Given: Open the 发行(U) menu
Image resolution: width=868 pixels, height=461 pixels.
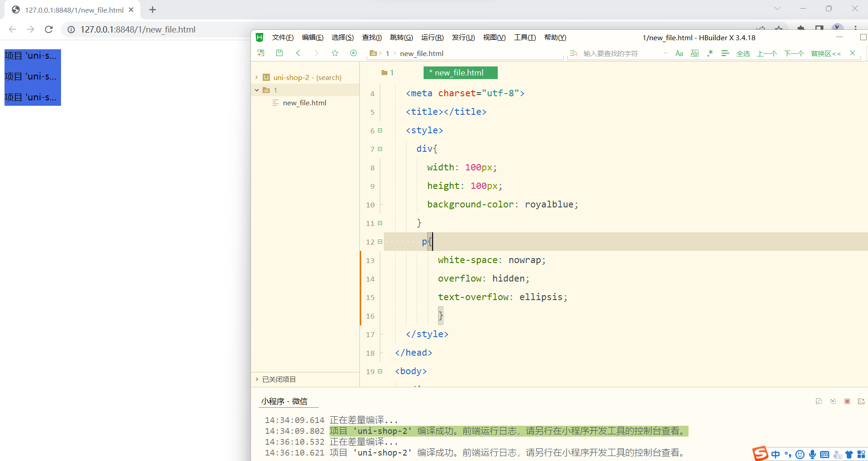Looking at the screenshot, I should pos(463,38).
